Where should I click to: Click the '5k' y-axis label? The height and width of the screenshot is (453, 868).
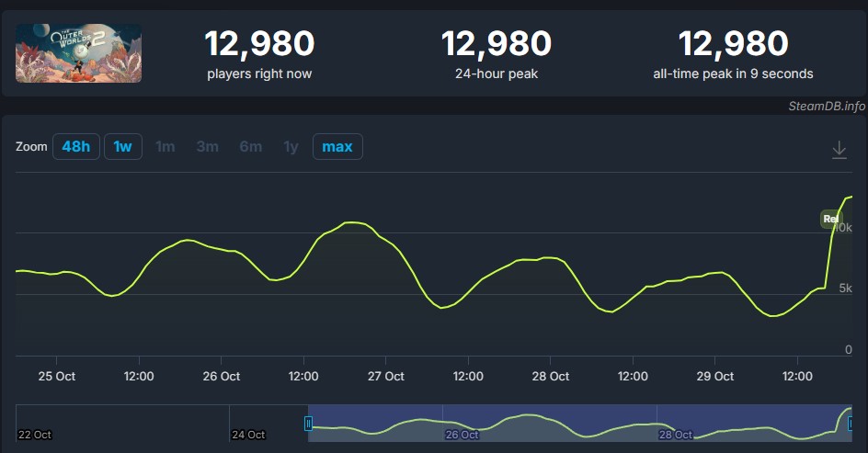845,289
